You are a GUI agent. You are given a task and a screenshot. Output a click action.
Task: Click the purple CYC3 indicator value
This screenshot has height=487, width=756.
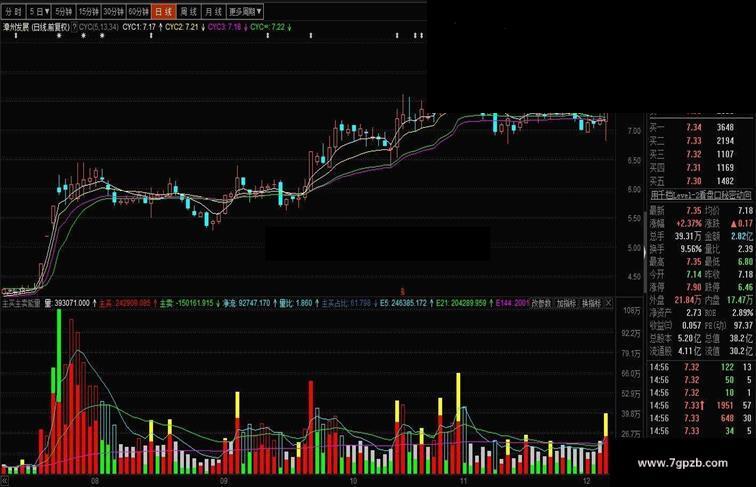tap(224, 27)
